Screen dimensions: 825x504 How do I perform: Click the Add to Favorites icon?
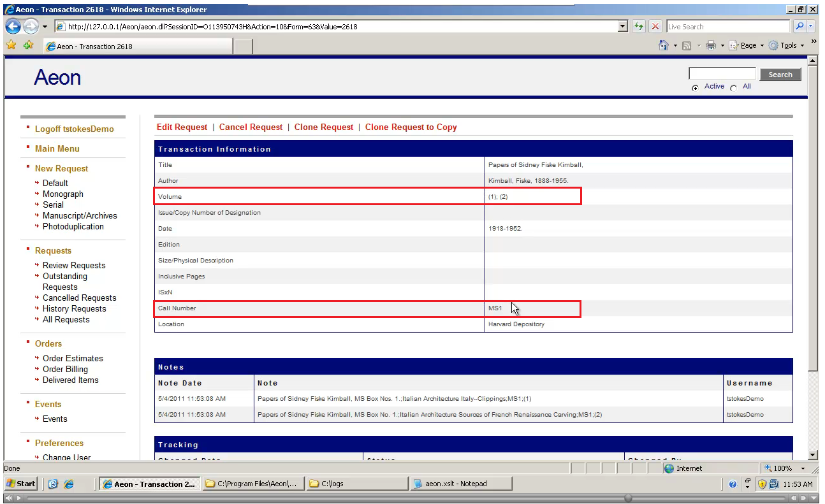pyautogui.click(x=27, y=45)
